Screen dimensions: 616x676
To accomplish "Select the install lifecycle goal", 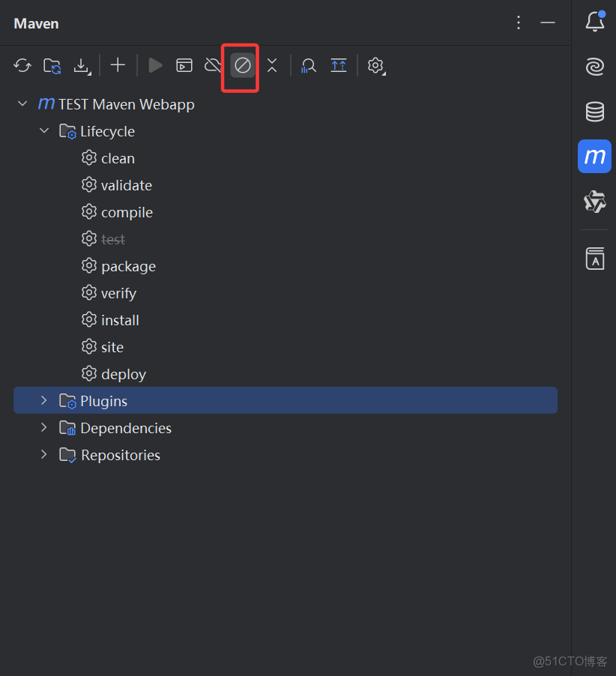I will (120, 320).
